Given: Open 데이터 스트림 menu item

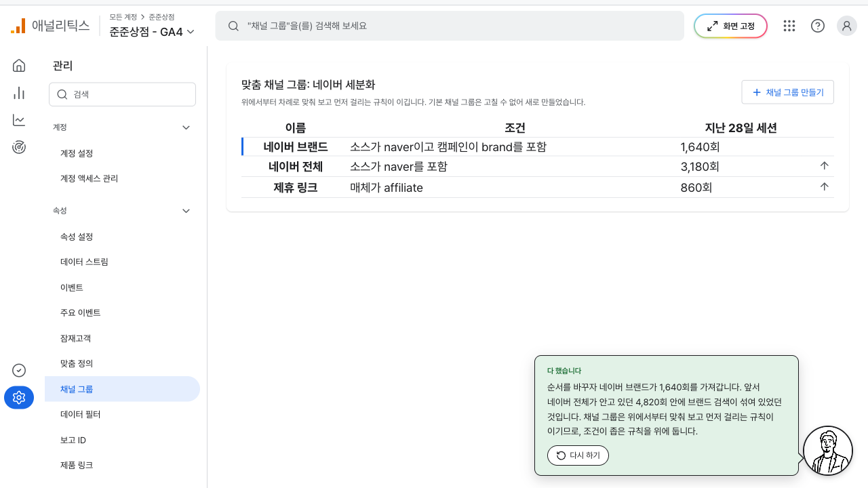Looking at the screenshot, I should [x=122, y=262].
